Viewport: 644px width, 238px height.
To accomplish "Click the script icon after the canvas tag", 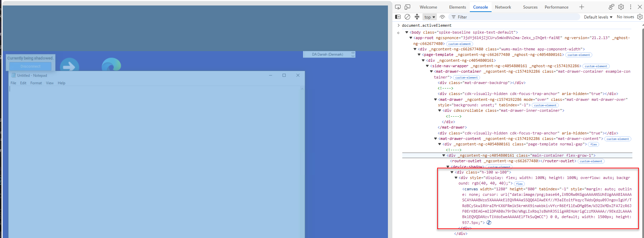I will coord(489,223).
